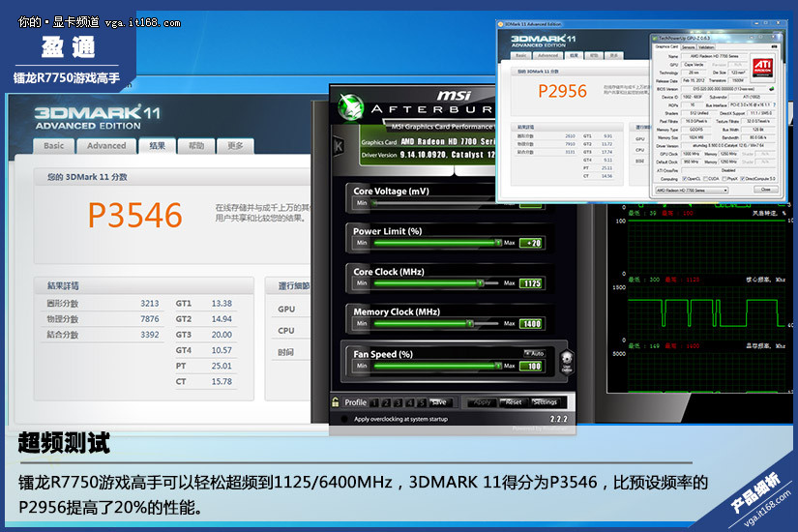Switch to the Basic tab in 3DMark 11
The width and height of the screenshot is (798, 532).
coord(54,146)
